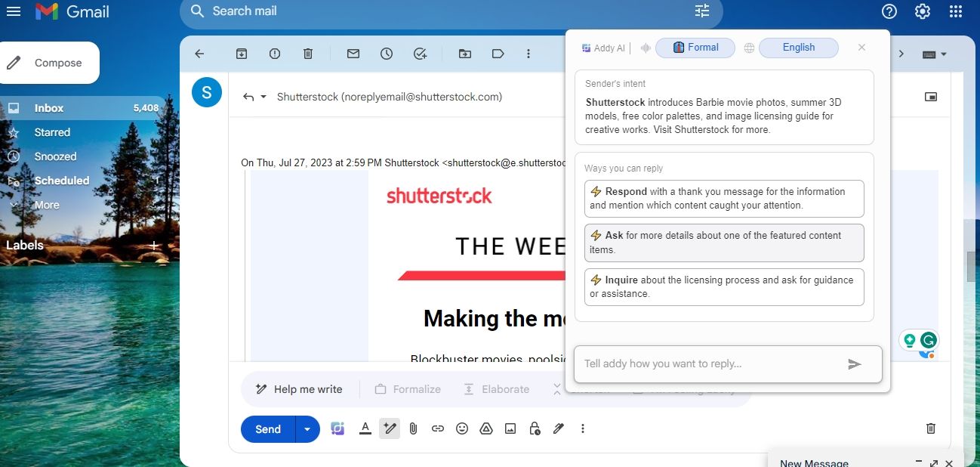
Task: Attach a file with the paperclip icon
Action: coord(413,428)
